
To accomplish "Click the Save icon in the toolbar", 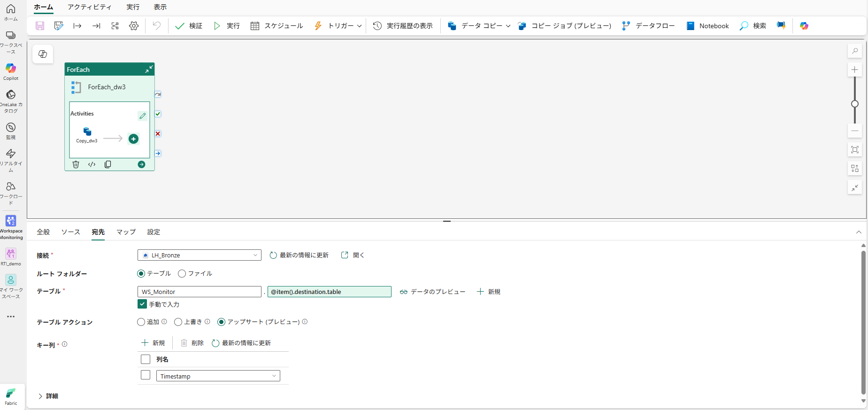I will tap(40, 26).
